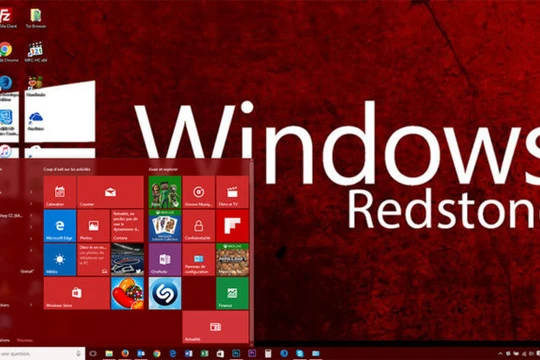Open the Windows Store tile

point(77,293)
